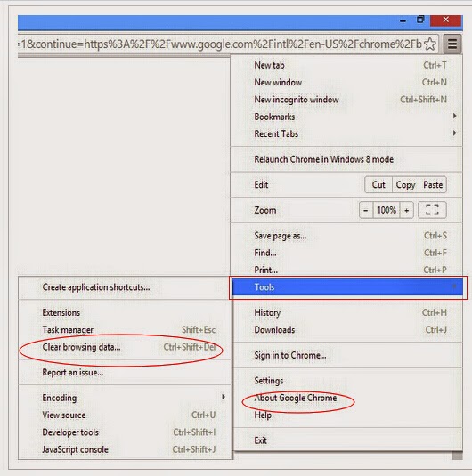Decrease zoom with the minus button
The image size is (472, 476).
click(x=366, y=210)
